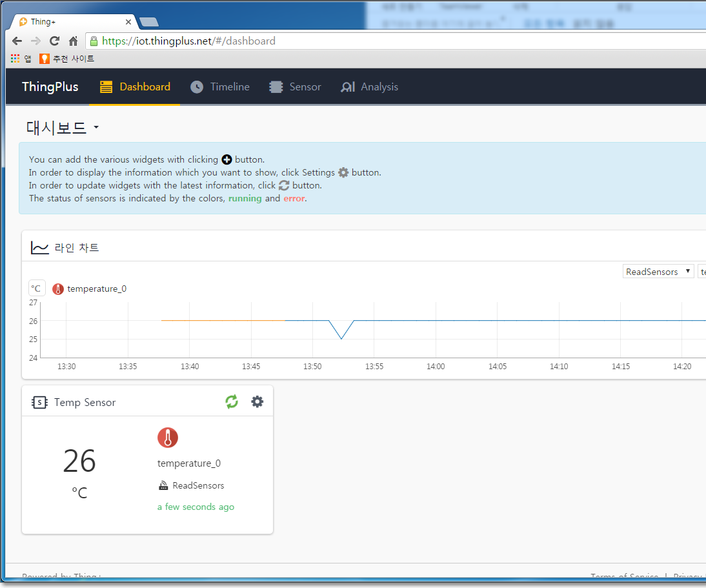Expand the 대시보드 title dropdown arrow
The width and height of the screenshot is (706, 588).
96,128
